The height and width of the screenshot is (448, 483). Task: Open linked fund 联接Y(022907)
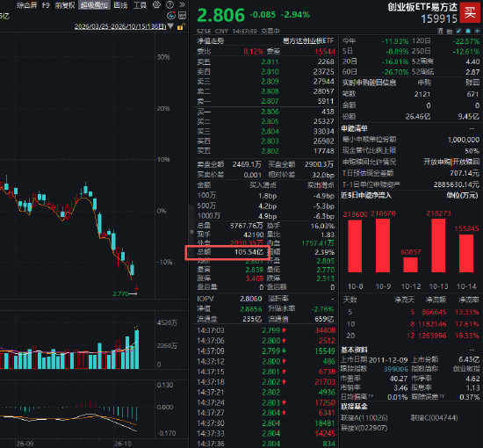[x=364, y=428]
